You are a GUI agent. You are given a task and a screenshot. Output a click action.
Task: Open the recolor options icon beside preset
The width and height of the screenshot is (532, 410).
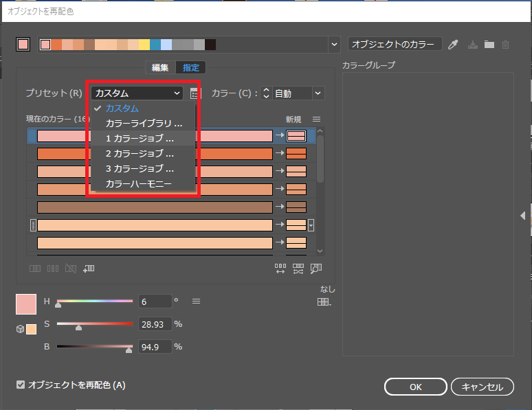coord(195,93)
